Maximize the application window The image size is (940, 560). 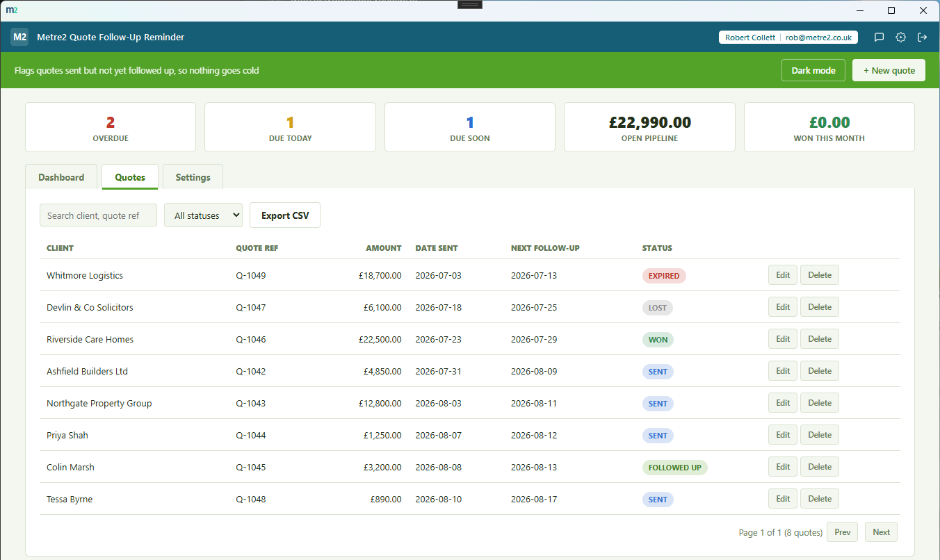point(891,10)
